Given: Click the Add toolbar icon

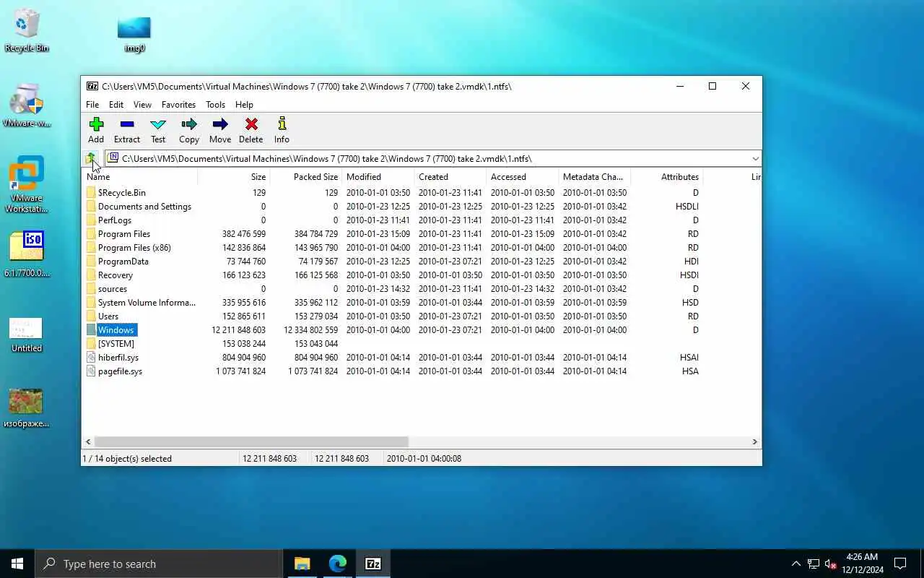Looking at the screenshot, I should tap(96, 131).
